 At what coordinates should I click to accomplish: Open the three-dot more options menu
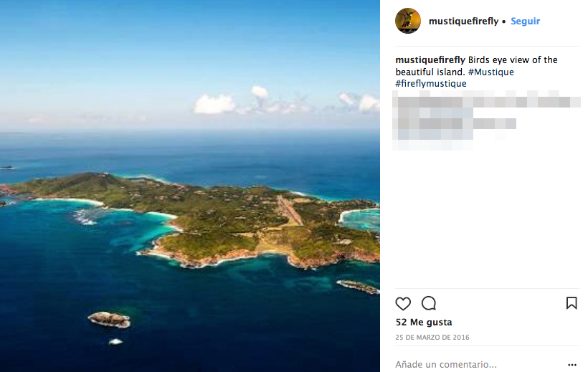[x=572, y=364]
